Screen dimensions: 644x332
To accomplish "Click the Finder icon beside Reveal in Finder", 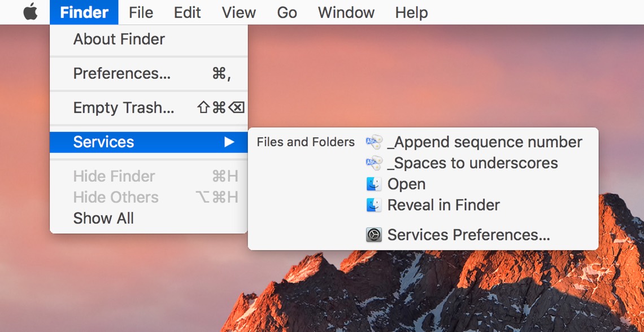I will [x=374, y=205].
